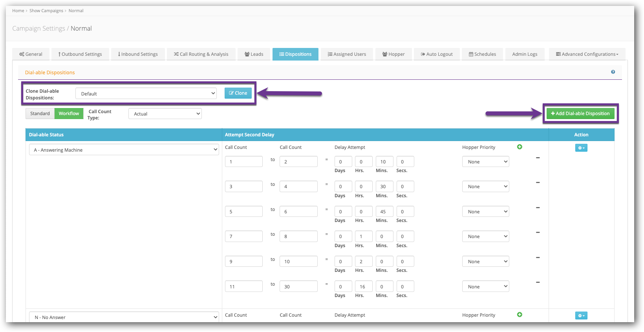Click the starting call count field showing 11

[x=244, y=286]
